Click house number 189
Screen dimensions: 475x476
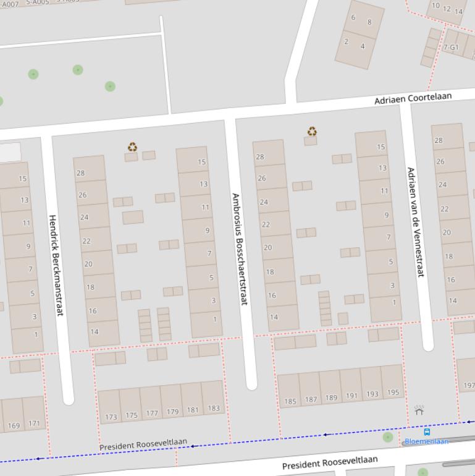tap(331, 397)
